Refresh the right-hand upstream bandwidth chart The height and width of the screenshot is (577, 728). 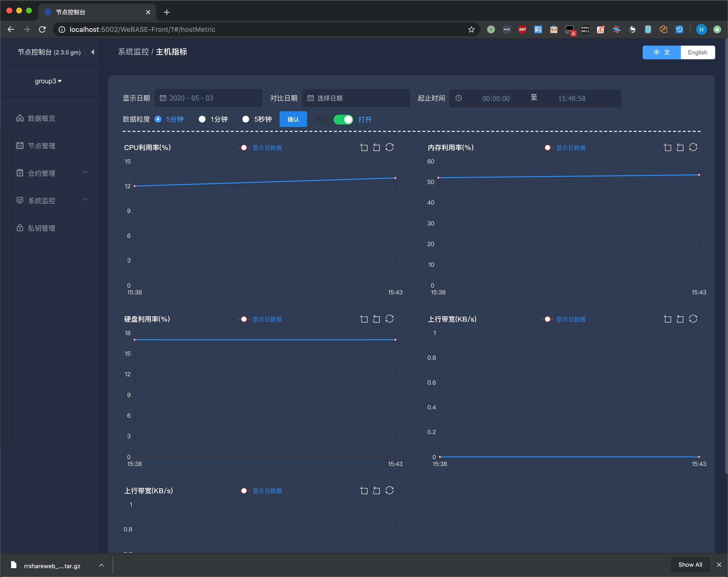point(693,319)
